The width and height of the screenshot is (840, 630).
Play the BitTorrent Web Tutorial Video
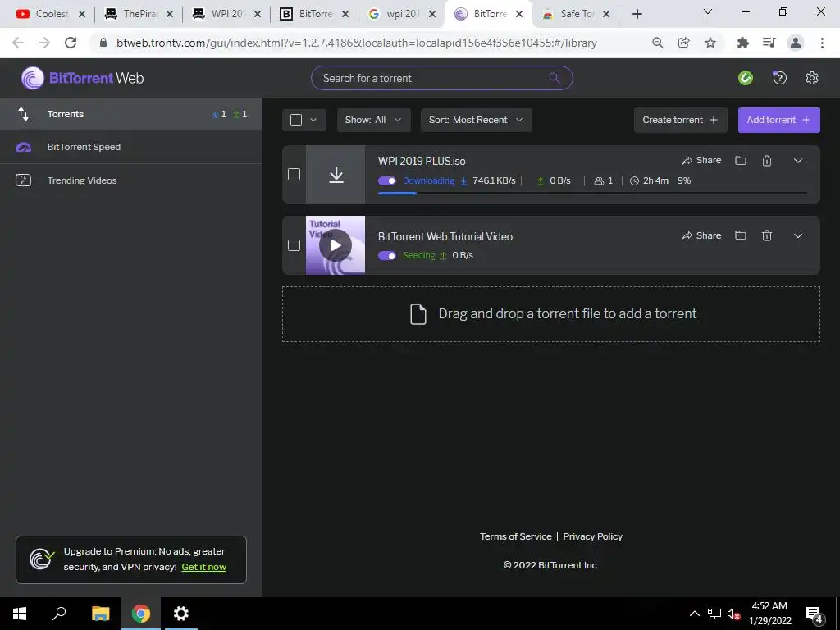click(x=336, y=245)
